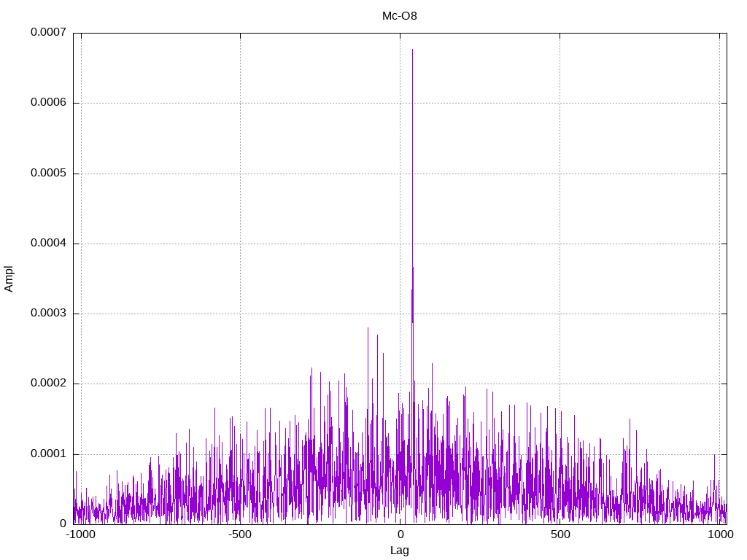
Task: Click the -500 x-axis tick label
Action: pos(239,534)
